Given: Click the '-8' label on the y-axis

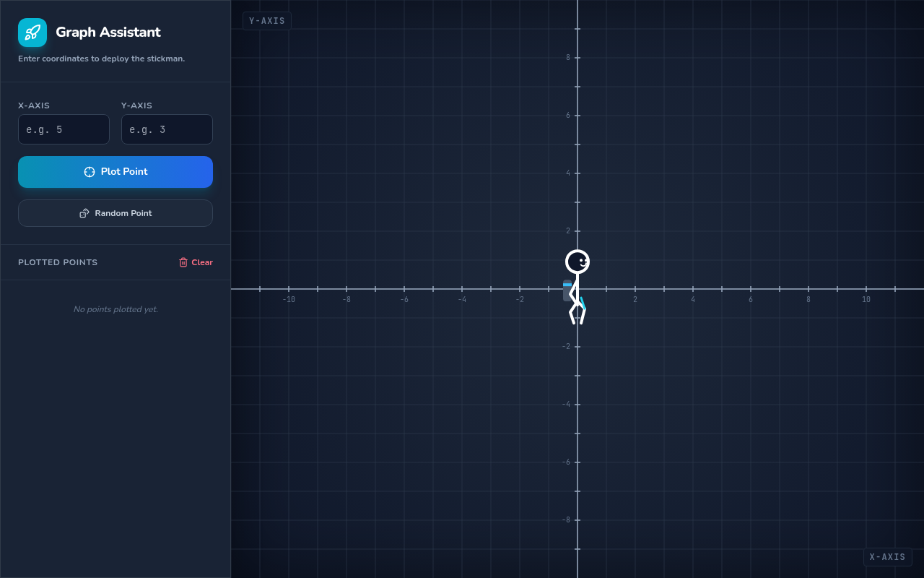Looking at the screenshot, I should pos(567,520).
